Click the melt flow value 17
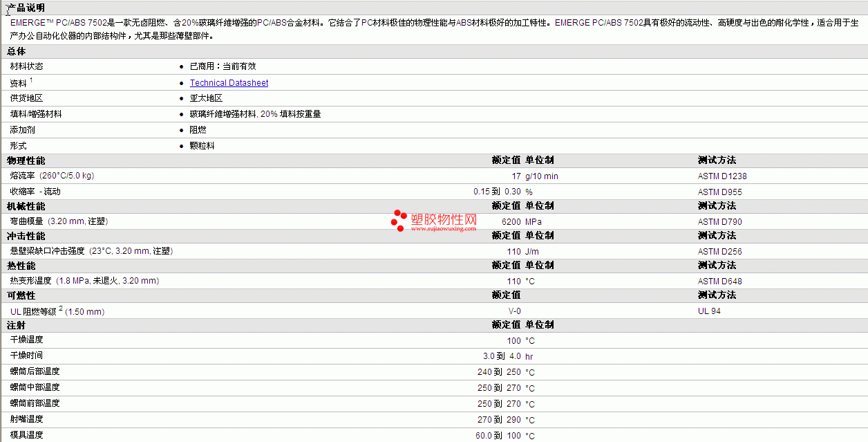Viewport: 868px width, 442px height. click(x=516, y=176)
